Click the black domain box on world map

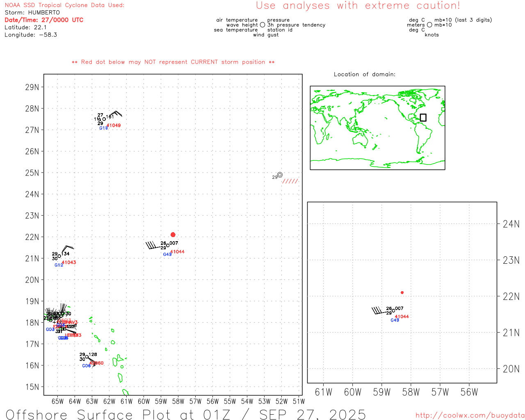(423, 118)
